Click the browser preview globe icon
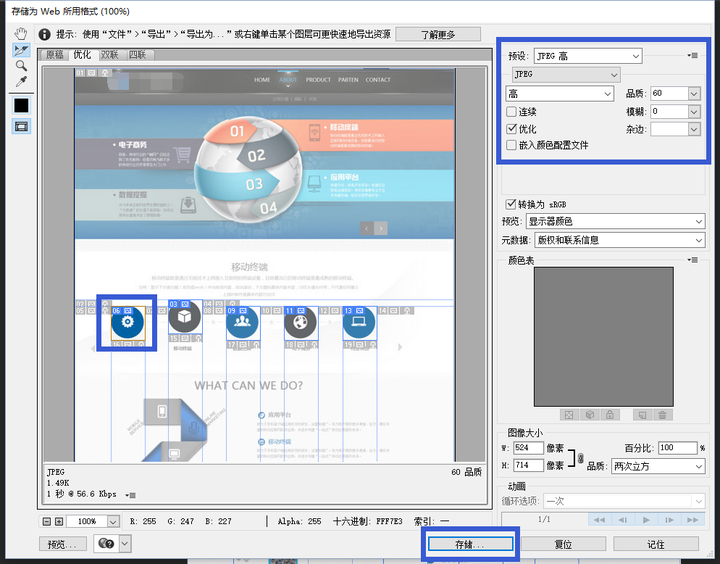720x564 pixels. click(x=107, y=543)
